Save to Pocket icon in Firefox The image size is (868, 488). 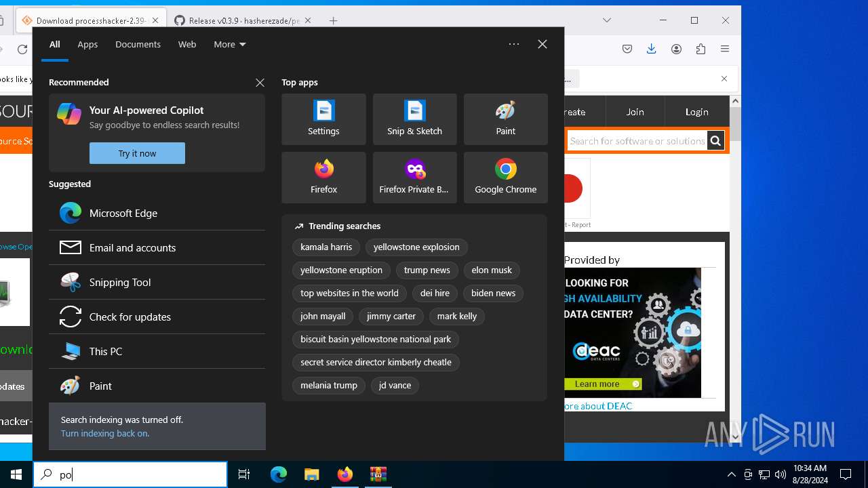[627, 49]
